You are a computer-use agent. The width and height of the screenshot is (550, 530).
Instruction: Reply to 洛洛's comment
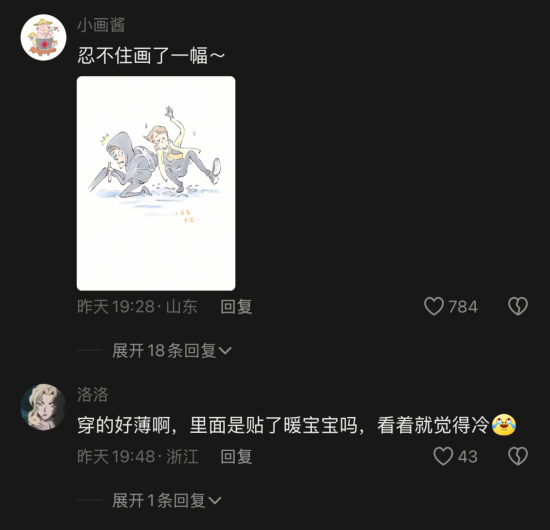(x=236, y=456)
